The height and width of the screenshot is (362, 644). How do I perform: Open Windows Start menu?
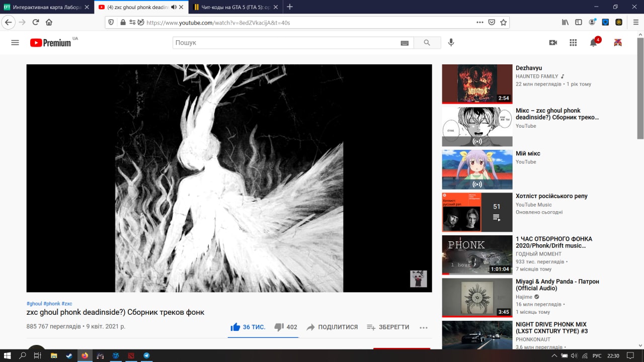pos(8,355)
